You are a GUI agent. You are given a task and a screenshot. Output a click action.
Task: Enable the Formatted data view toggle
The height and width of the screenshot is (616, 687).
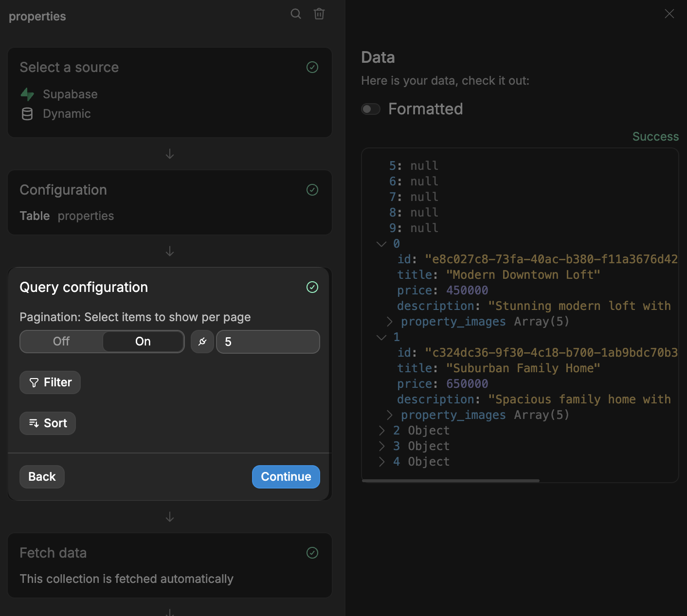click(x=371, y=109)
